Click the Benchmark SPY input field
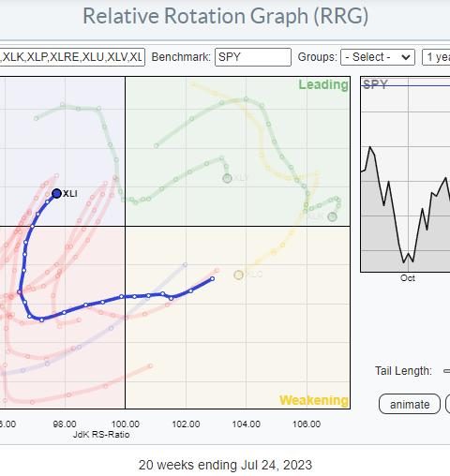This screenshot has width=450, height=476. 253,57
